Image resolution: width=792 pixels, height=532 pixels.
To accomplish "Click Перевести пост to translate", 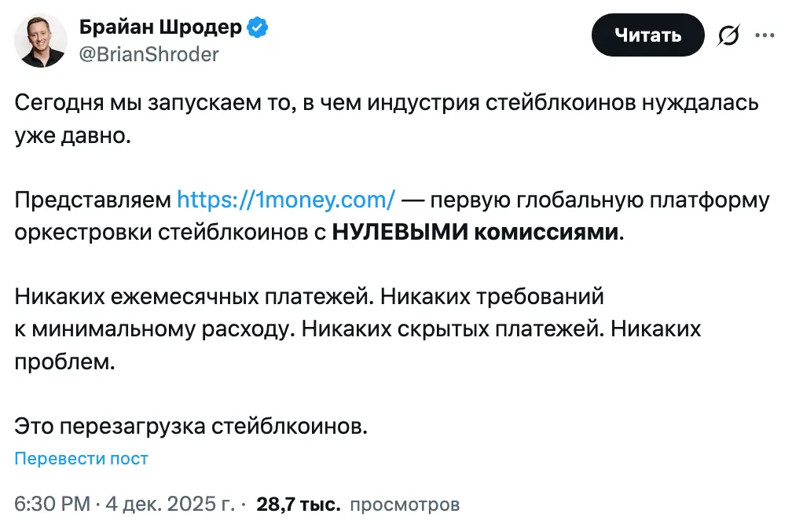I will 82,459.
